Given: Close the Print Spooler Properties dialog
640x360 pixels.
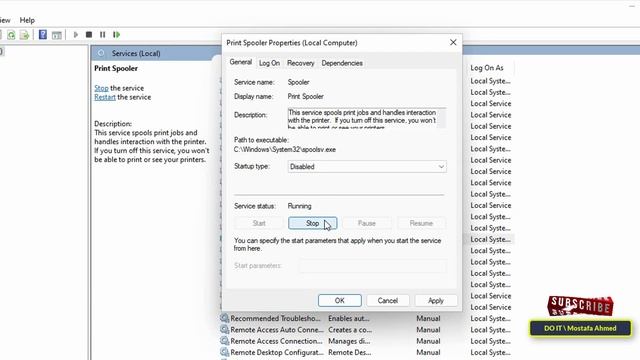Looking at the screenshot, I should (x=453, y=42).
